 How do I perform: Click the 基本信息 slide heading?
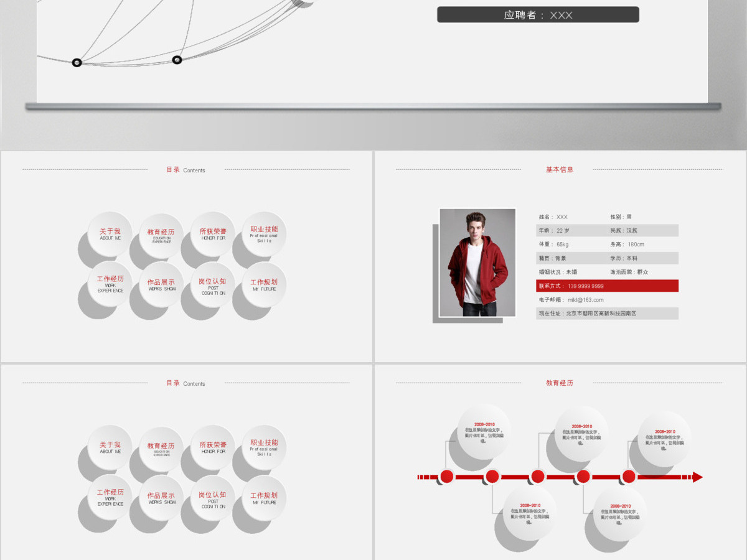pos(560,169)
